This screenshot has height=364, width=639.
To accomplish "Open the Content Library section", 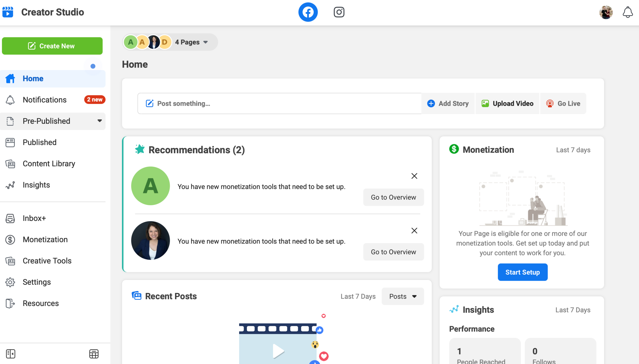I will 49,164.
